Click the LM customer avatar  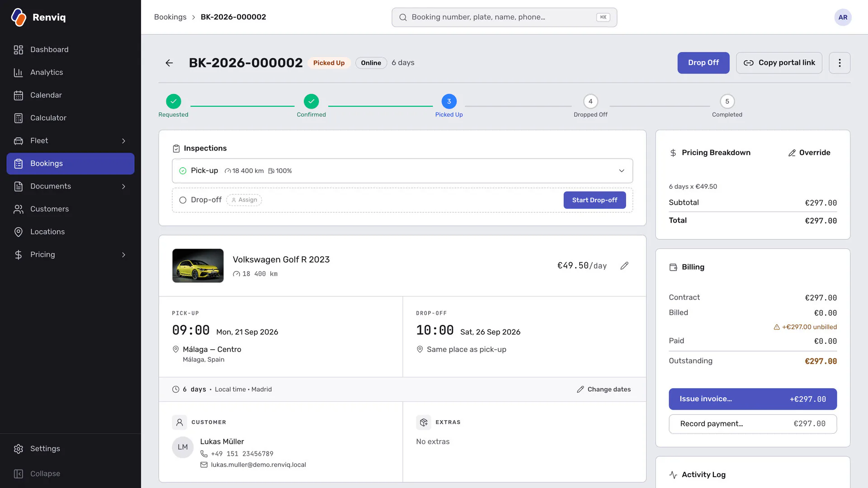tap(183, 447)
